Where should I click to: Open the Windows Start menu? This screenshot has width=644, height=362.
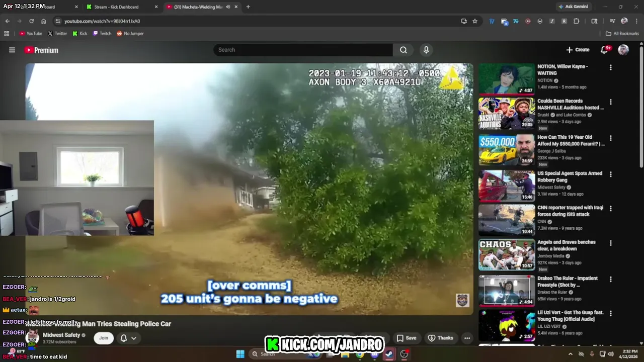pyautogui.click(x=240, y=354)
